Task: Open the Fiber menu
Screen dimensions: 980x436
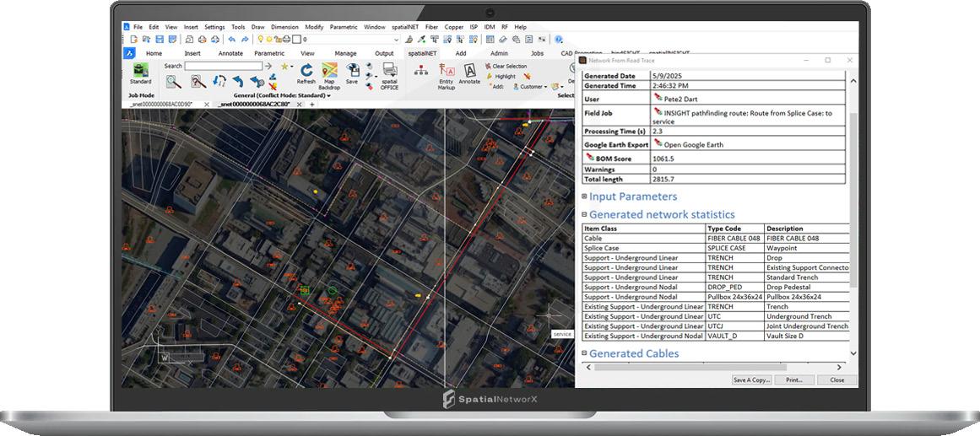Action: click(431, 28)
